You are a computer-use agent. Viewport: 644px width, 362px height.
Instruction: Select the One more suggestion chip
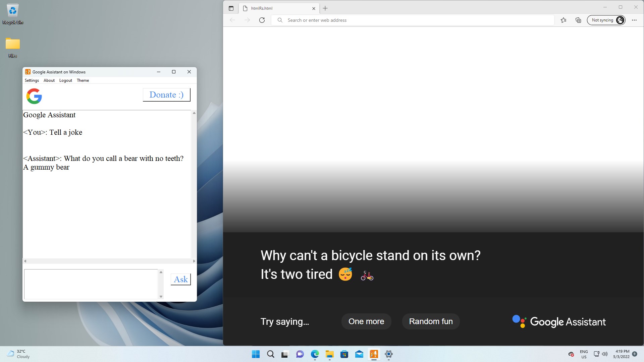point(366,321)
